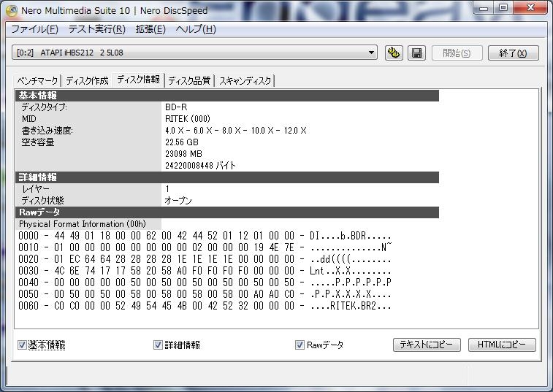Click the Physical Format Information (00h) label
The width and height of the screenshot is (553, 392).
pyautogui.click(x=82, y=224)
